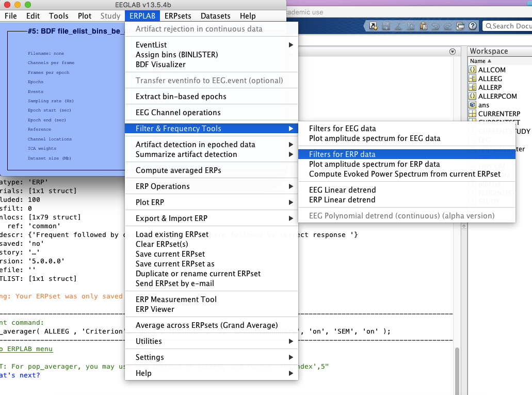532x395 pixels.
Task: Select Average across ERPsets (Grand Average)
Action: click(212, 325)
